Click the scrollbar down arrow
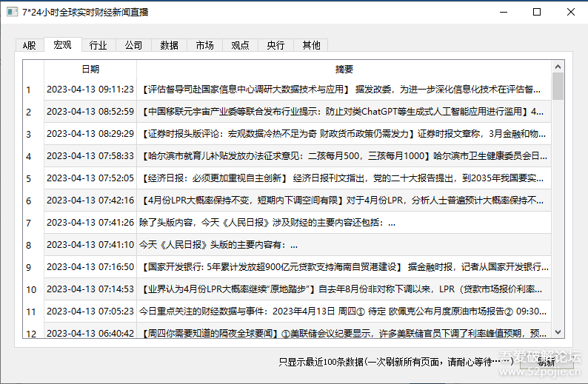Viewport: 588px width, 384px height. point(558,332)
